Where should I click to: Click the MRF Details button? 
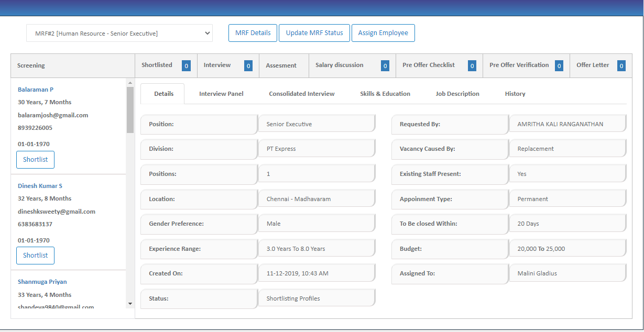(253, 32)
